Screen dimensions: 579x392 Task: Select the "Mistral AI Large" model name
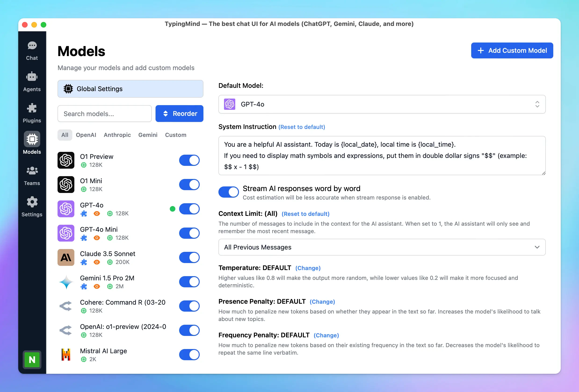103,351
